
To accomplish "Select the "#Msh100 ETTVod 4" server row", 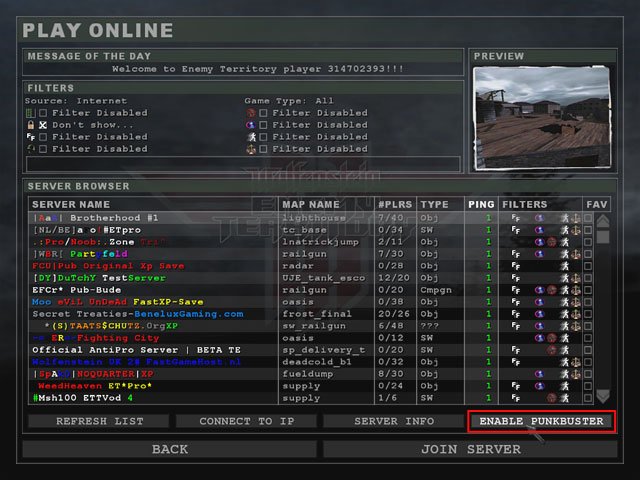I will [310, 398].
